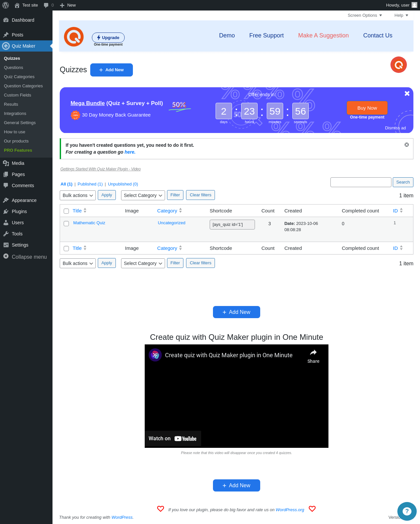The image size is (420, 524).
Task: Click the Quiz Maker logo in header banner
Action: pyautogui.click(x=74, y=37)
